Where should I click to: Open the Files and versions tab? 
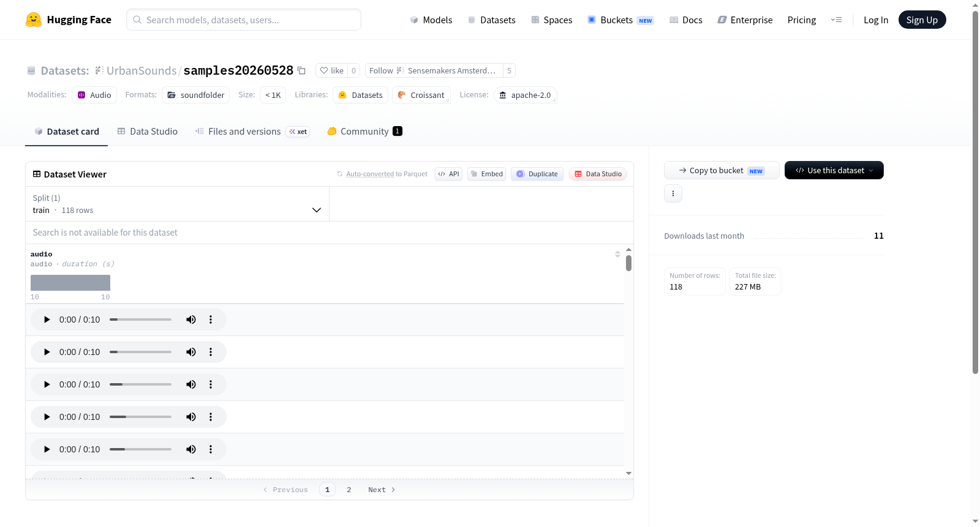pyautogui.click(x=252, y=132)
